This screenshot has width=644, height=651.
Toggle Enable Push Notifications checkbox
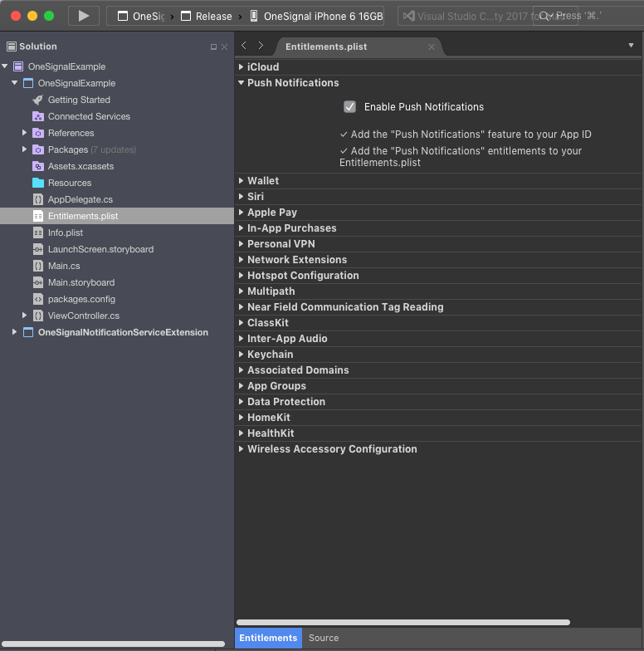[x=350, y=106]
